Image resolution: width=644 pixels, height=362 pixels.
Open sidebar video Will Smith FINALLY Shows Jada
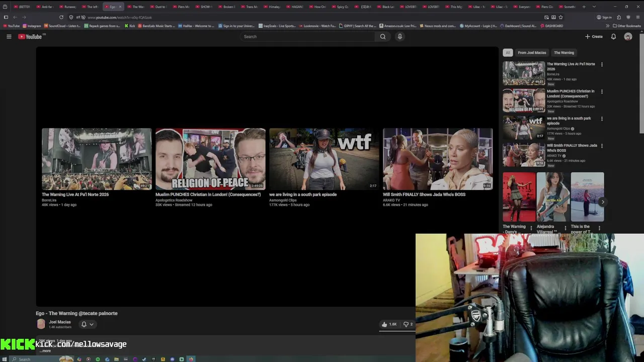coord(524,155)
